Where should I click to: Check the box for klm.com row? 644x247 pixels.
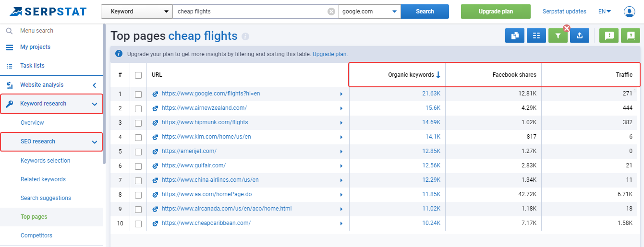(138, 137)
